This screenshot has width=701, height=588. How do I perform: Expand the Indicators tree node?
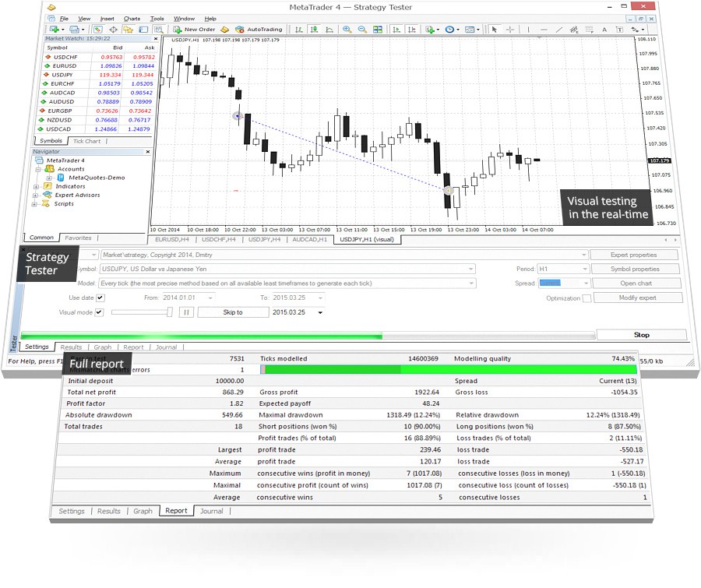point(37,187)
